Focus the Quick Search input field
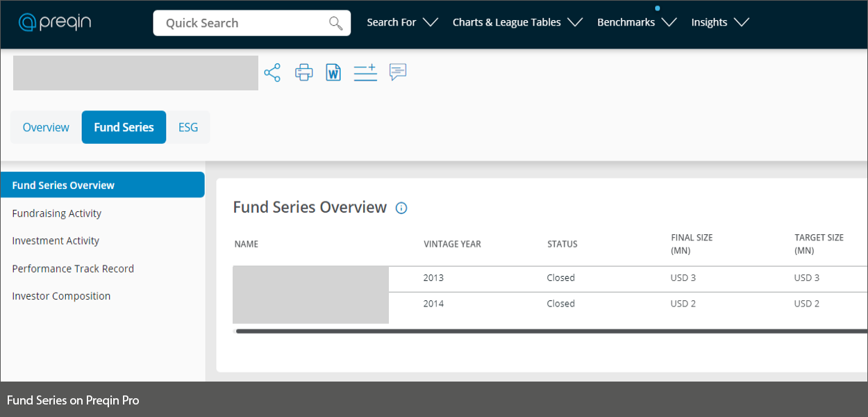The image size is (868, 417). [252, 23]
